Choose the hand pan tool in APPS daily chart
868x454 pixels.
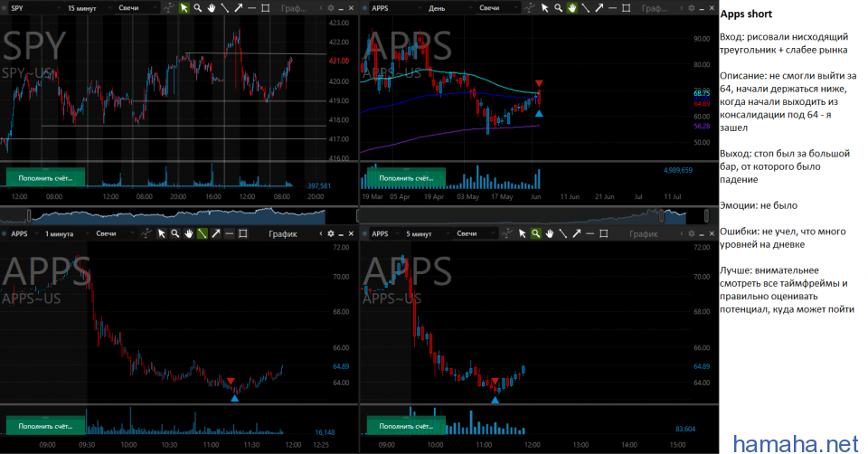coord(571,8)
